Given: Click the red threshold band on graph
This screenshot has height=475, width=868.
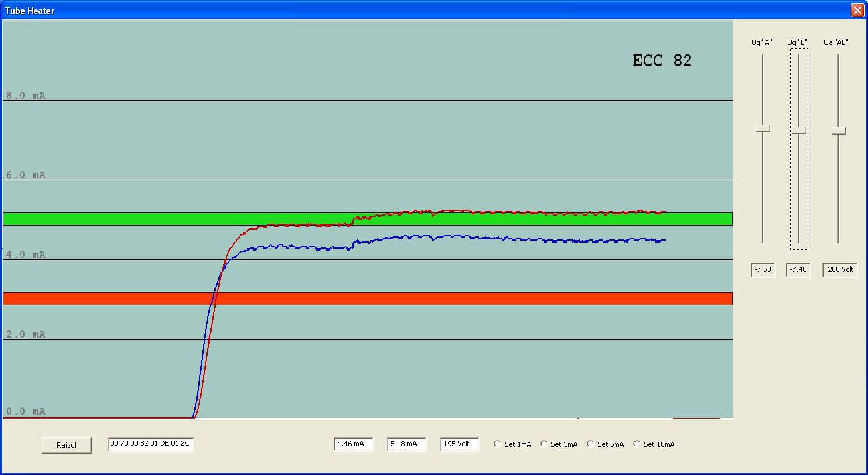Looking at the screenshot, I should pos(368,299).
